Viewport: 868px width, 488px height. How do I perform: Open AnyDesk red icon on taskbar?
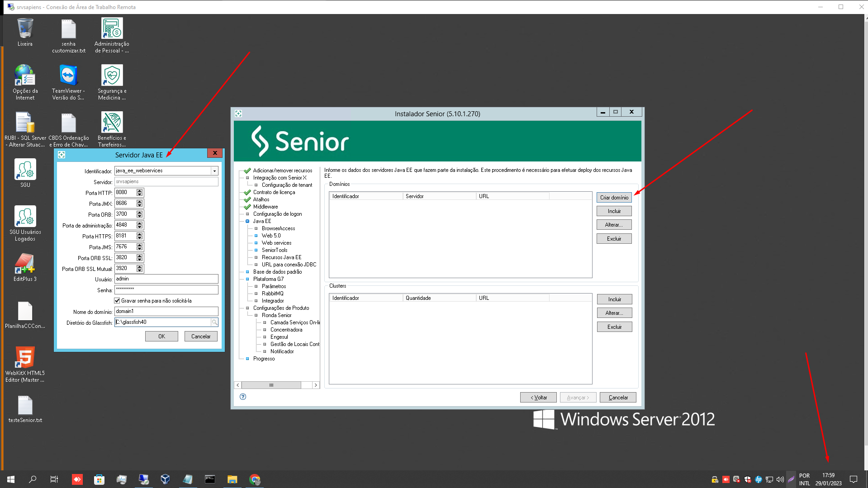(x=77, y=479)
